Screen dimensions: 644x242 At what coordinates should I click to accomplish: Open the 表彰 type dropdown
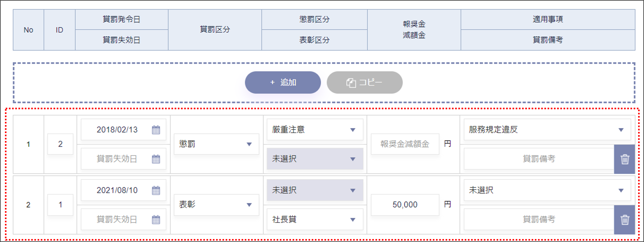216,205
